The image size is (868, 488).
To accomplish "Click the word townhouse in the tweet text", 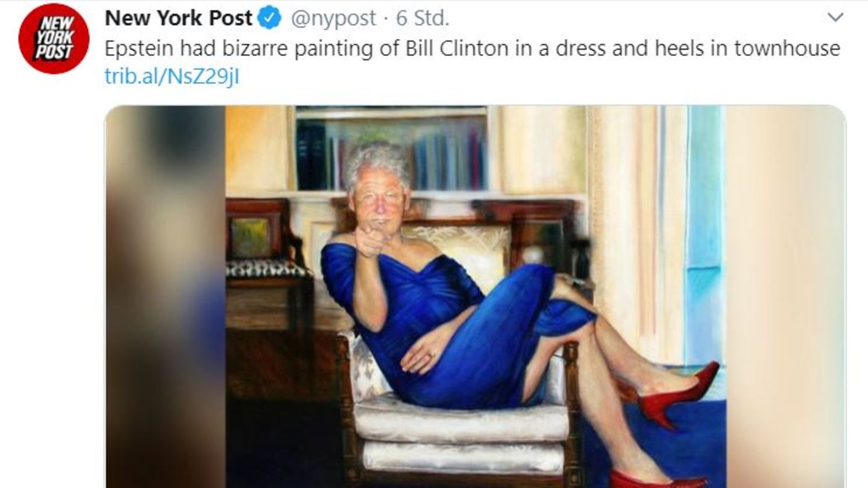I will tap(787, 49).
